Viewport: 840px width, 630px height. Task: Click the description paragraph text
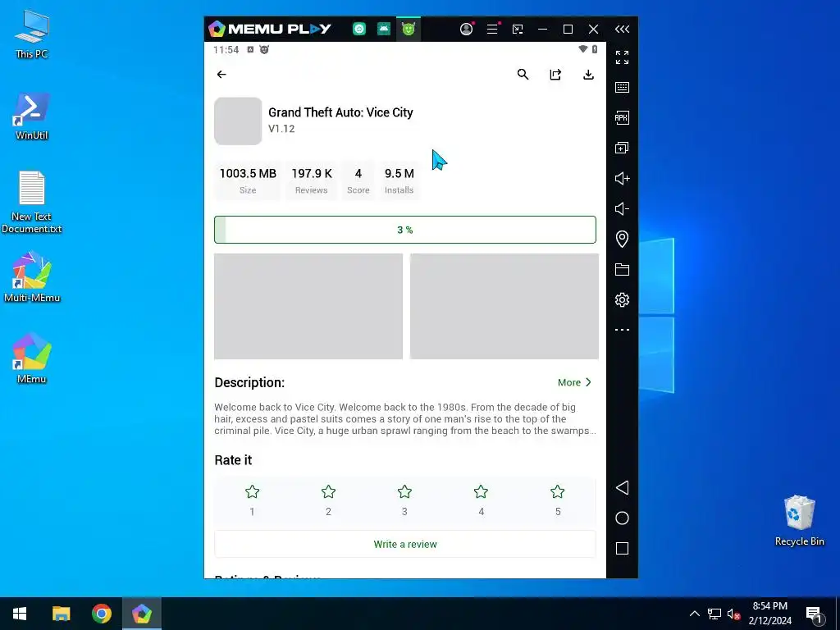[405, 419]
